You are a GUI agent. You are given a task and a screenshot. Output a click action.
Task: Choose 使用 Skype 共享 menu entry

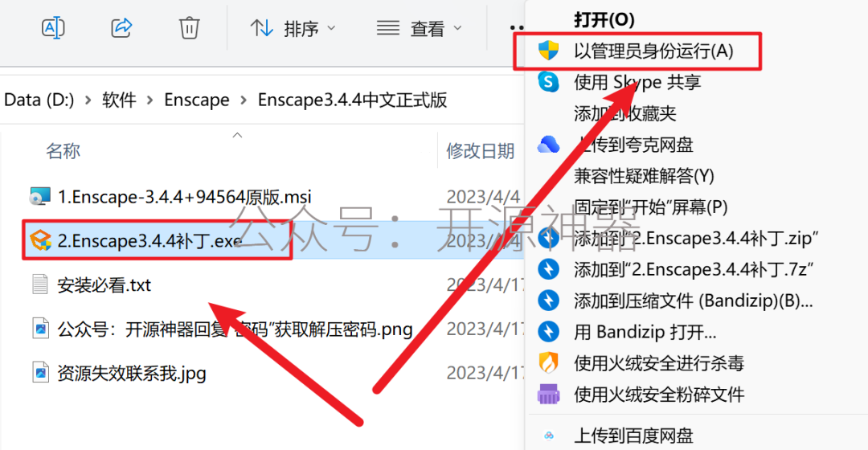[637, 83]
